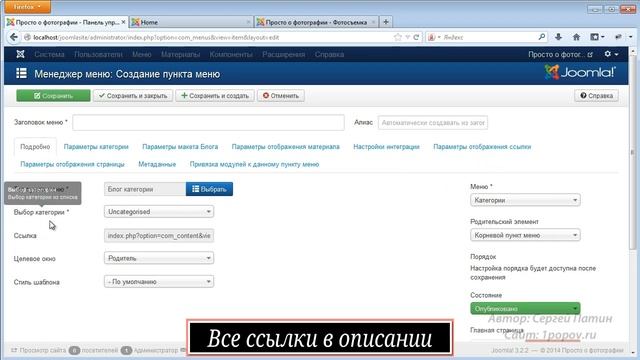
Task: Switch to Параметры категории tab
Action: click(96, 147)
